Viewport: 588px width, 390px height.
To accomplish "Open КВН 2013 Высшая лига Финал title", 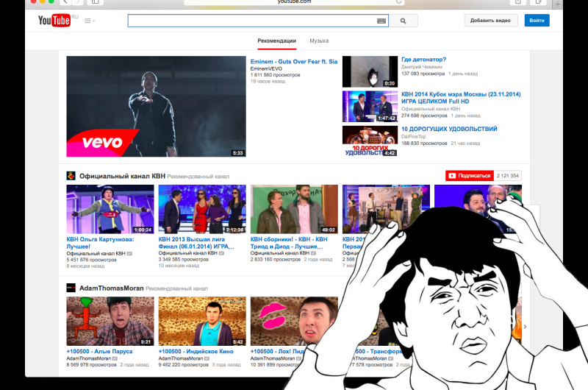I will click(196, 243).
